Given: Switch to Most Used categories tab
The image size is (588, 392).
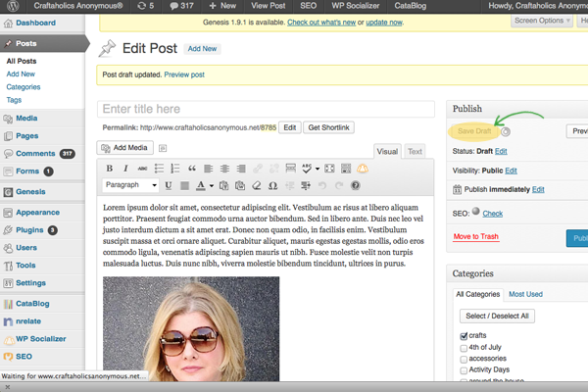Looking at the screenshot, I should click(x=525, y=294).
